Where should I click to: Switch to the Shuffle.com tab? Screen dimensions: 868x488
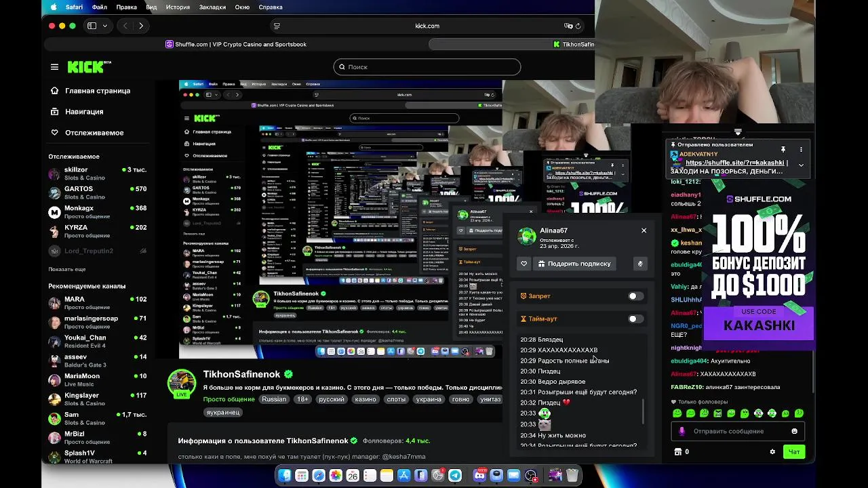pyautogui.click(x=236, y=44)
